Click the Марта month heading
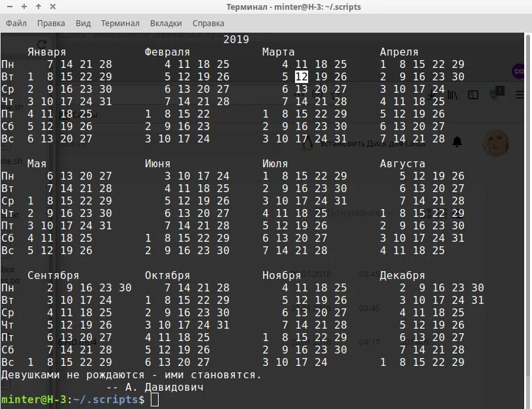The image size is (532, 409). coord(278,52)
